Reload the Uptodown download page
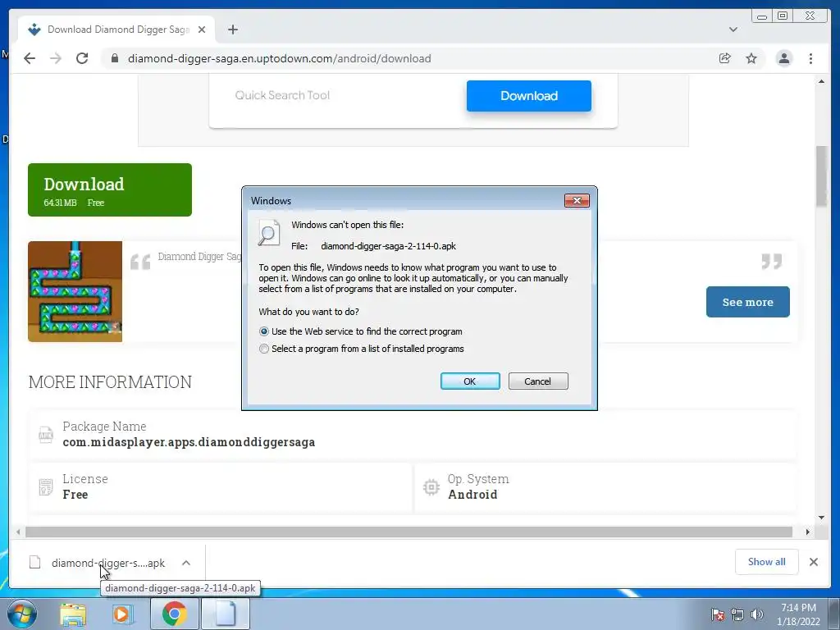The image size is (840, 630). click(82, 58)
